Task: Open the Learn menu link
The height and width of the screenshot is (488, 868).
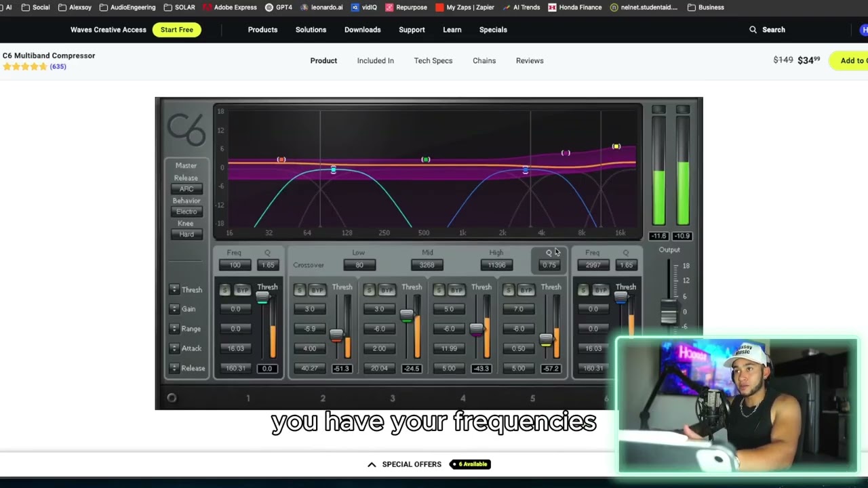Action: (x=452, y=30)
